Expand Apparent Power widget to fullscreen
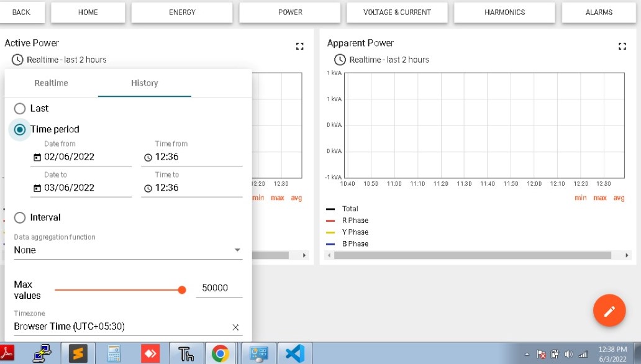 click(622, 45)
